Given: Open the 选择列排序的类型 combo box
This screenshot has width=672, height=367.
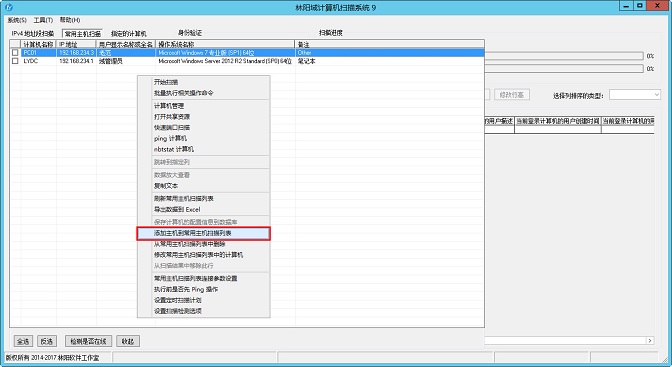Looking at the screenshot, I should (x=635, y=95).
